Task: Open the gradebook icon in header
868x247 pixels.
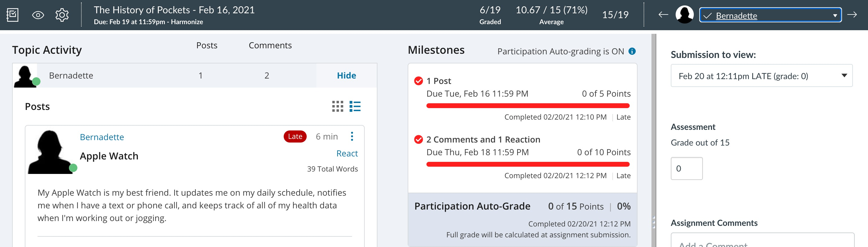Action: 12,15
